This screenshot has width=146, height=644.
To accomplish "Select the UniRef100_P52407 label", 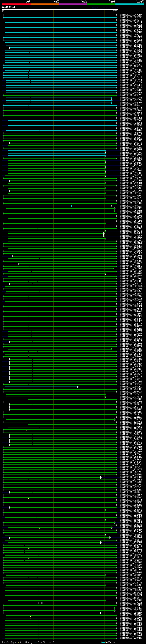I will [131, 103].
